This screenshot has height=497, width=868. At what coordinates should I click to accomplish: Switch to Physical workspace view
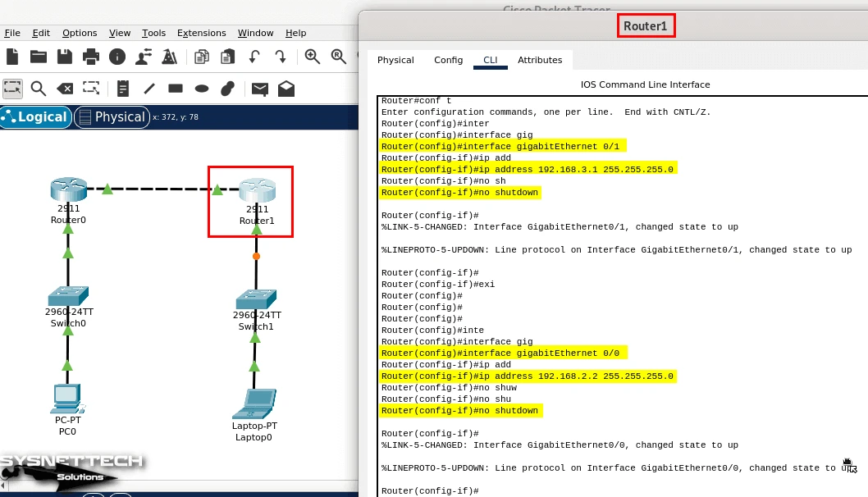click(112, 116)
